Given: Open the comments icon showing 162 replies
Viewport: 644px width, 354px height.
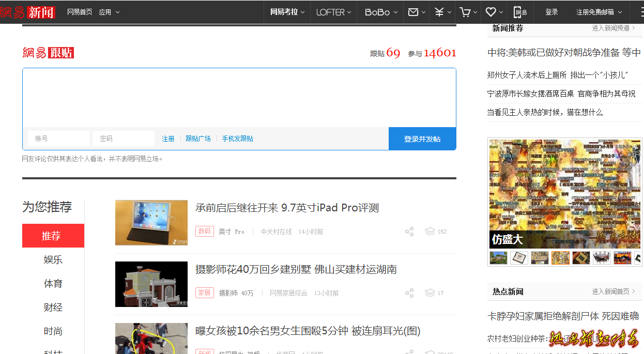Looking at the screenshot, I should click(430, 232).
